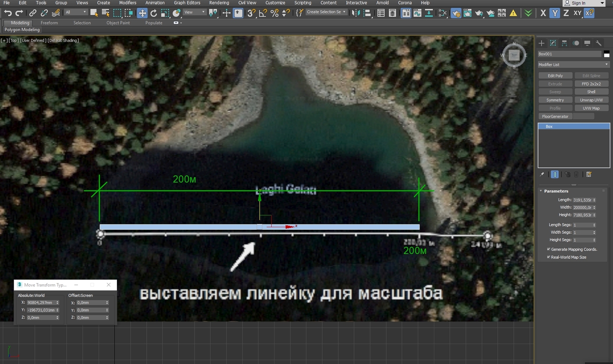This screenshot has width=613, height=364.
Task: Open the Rendering menu
Action: [219, 3]
